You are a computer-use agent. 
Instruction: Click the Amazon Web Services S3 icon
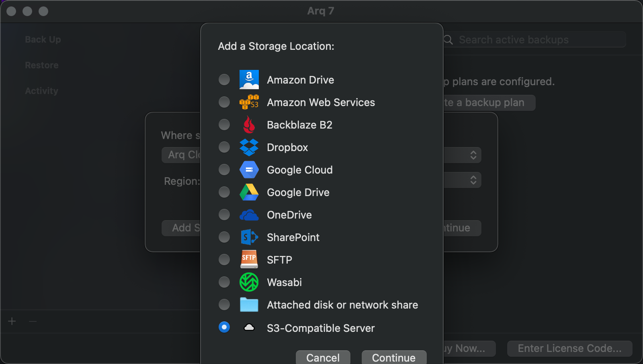[x=249, y=102]
